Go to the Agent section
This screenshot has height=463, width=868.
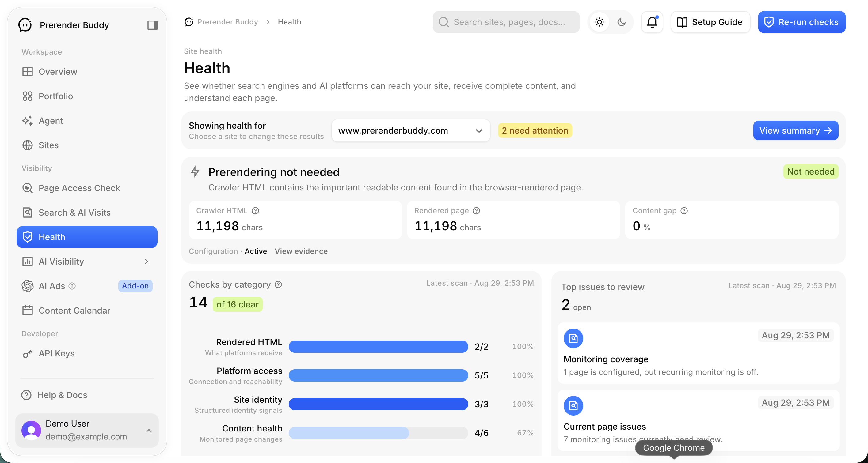click(x=87, y=121)
